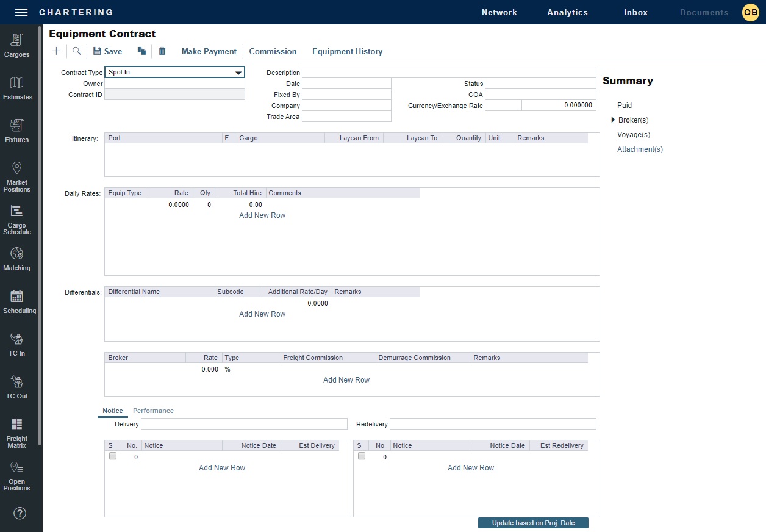Go to Estimates module
This screenshot has height=532, width=766.
(17, 88)
